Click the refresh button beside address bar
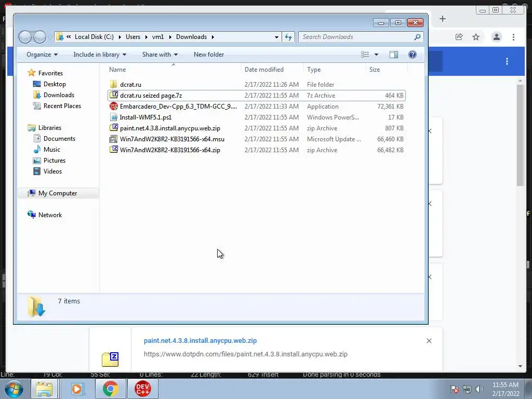Image resolution: width=532 pixels, height=399 pixels. (288, 37)
